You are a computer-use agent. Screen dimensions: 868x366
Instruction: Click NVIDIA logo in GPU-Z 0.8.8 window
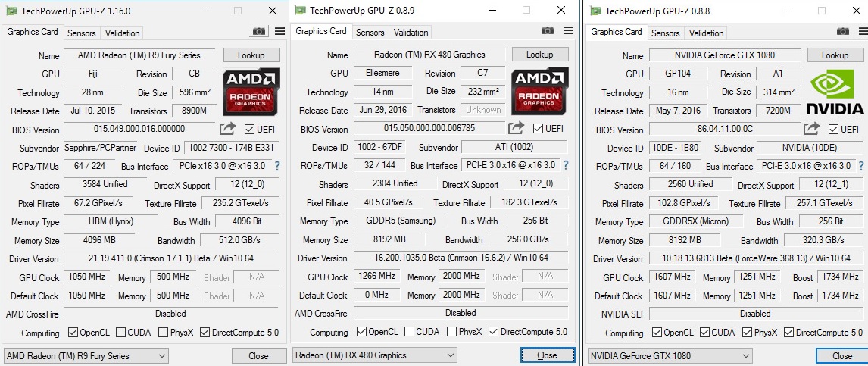pyautogui.click(x=835, y=92)
